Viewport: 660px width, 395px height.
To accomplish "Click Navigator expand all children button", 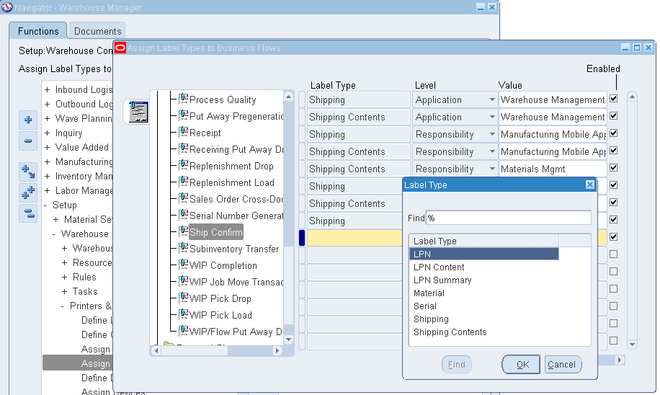I will click(x=28, y=172).
